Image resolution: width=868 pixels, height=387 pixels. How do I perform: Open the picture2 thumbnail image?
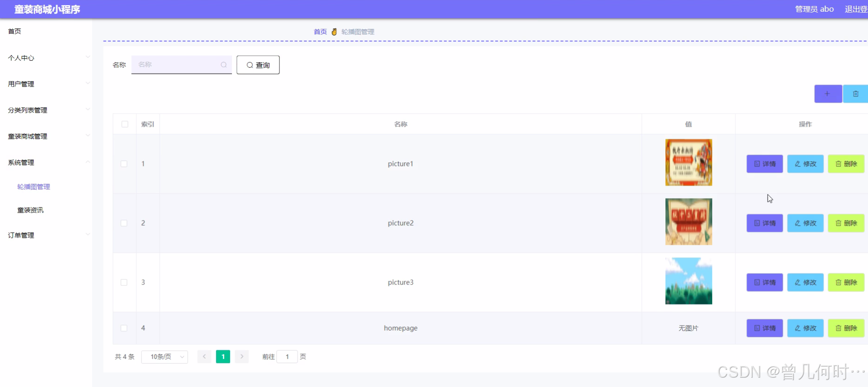click(689, 221)
